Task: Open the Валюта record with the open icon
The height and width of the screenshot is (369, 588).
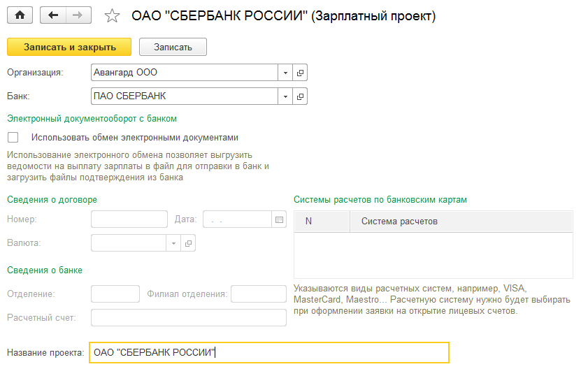Action: click(x=188, y=243)
